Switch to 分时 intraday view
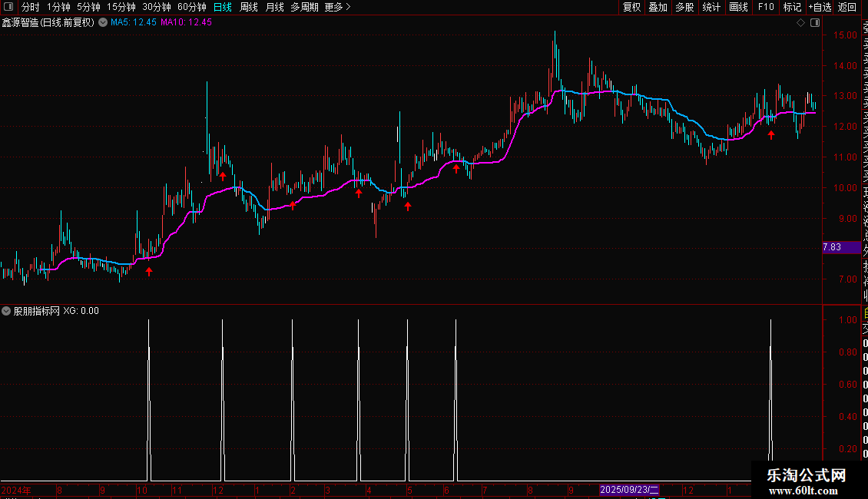The width and height of the screenshot is (868, 499). coord(31,7)
